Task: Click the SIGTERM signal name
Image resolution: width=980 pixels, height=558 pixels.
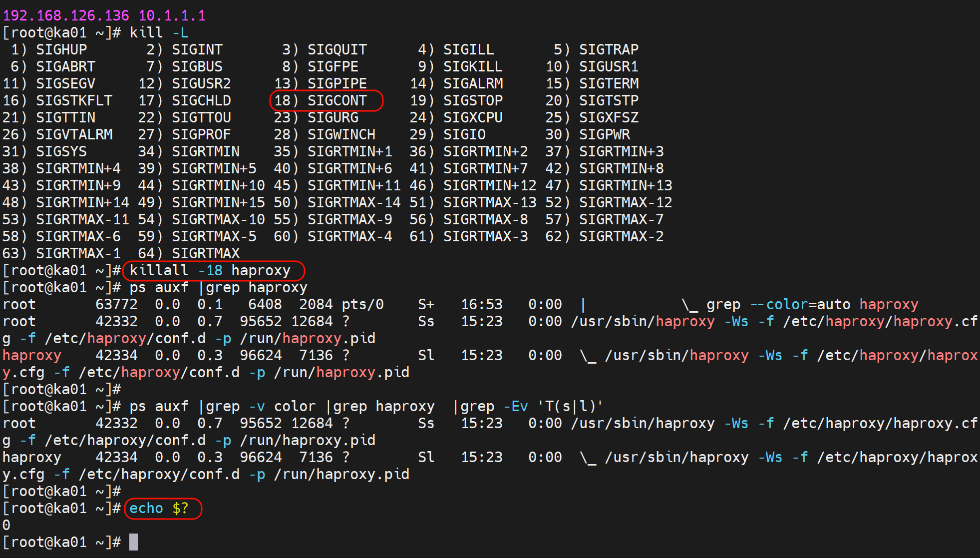Action: [609, 83]
